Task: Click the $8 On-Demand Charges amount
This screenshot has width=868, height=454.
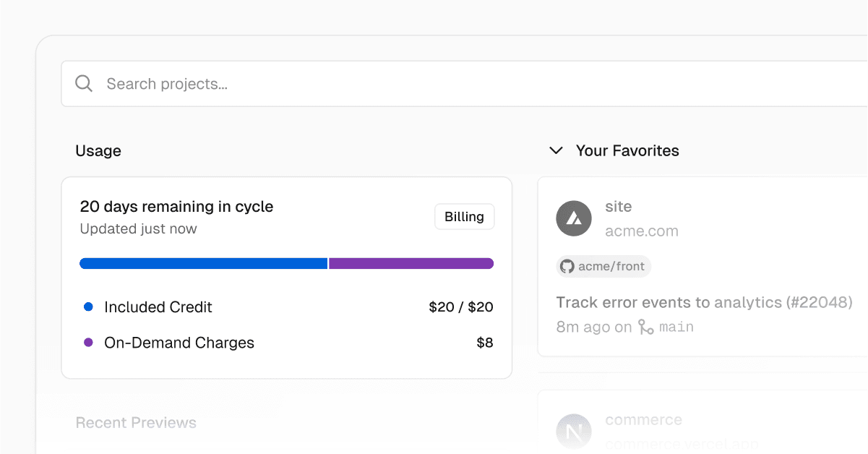Action: (484, 343)
